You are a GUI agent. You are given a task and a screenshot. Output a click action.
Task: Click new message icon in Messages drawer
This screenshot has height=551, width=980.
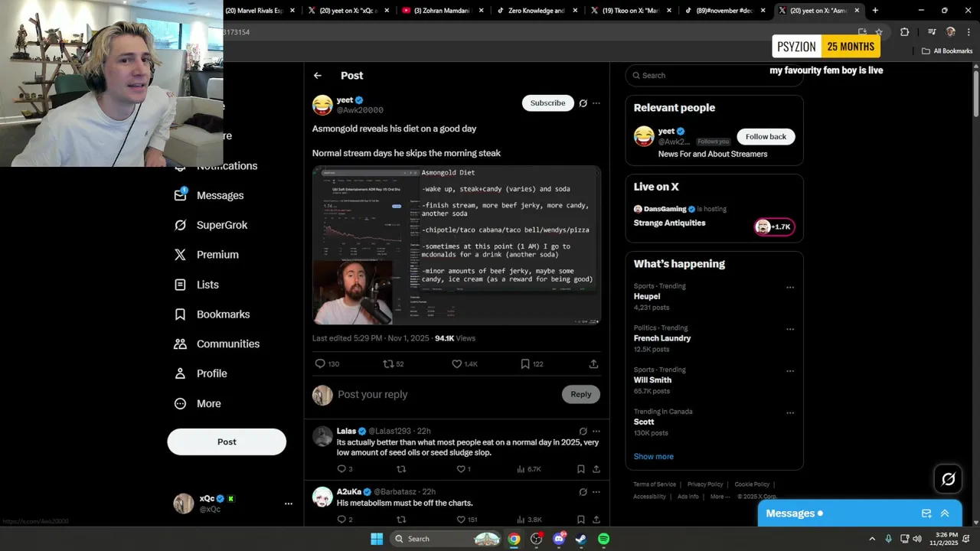(926, 514)
